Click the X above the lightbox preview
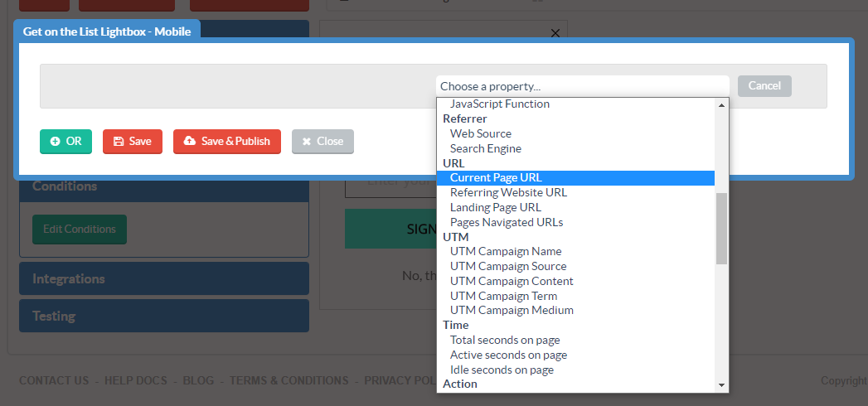Image resolution: width=868 pixels, height=406 pixels. click(x=555, y=33)
